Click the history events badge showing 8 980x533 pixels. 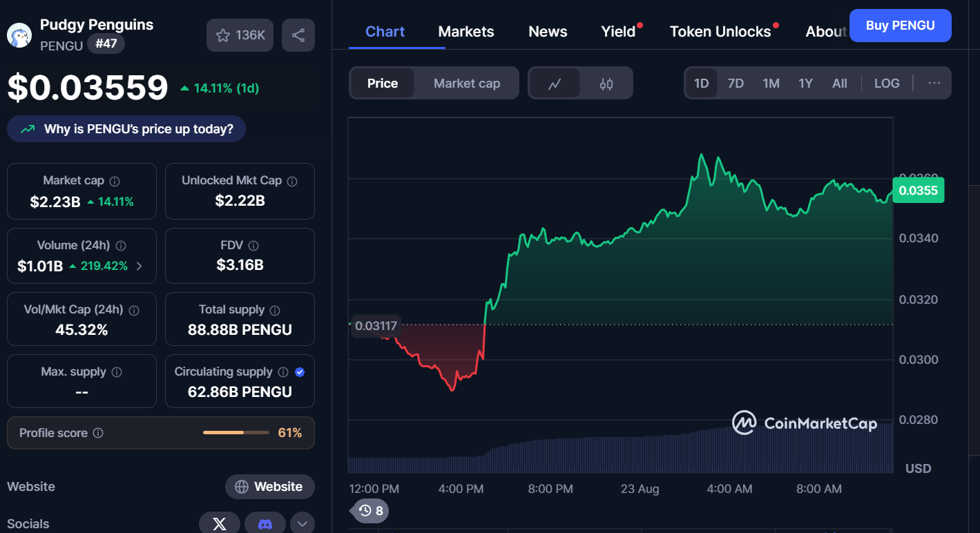(x=371, y=511)
